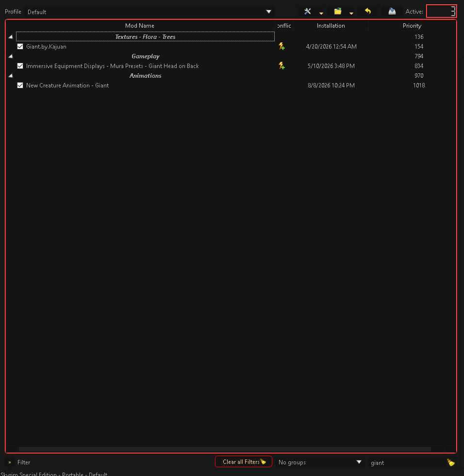Viewport: 464px width, 476px height.
Task: Click priority value 1018
Action: tap(419, 85)
